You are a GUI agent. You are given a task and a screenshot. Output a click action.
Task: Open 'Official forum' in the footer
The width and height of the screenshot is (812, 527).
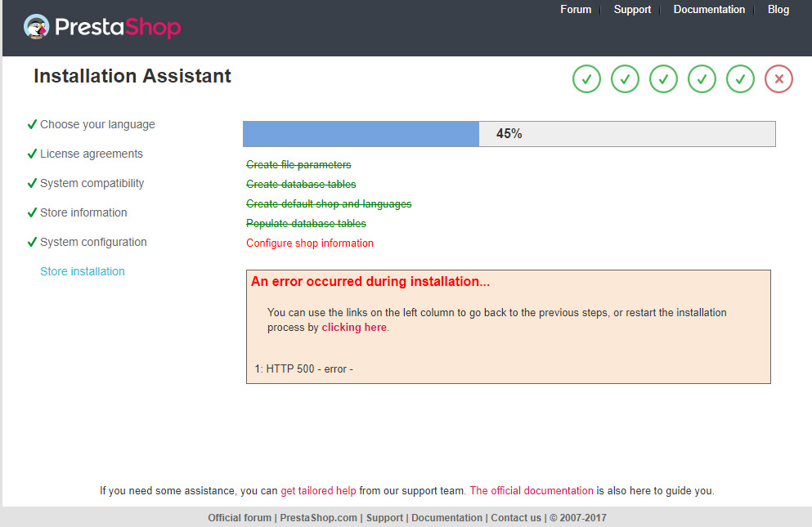[x=240, y=518]
